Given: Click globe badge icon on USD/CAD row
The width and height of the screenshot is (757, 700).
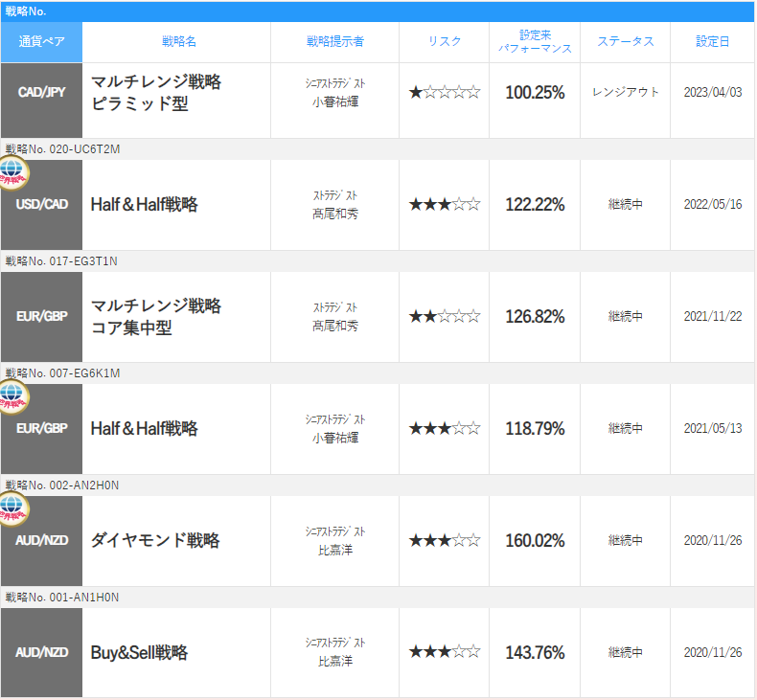Looking at the screenshot, I should click(x=13, y=172).
